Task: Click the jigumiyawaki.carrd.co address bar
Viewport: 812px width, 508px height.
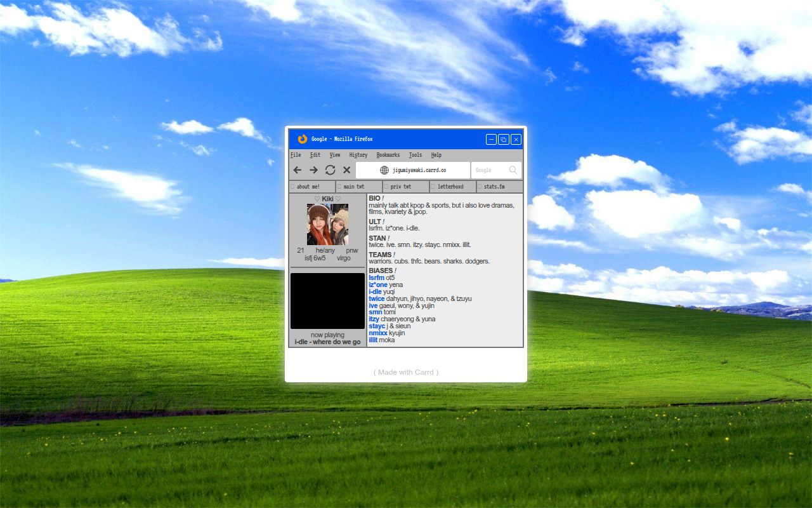Action: click(x=419, y=170)
